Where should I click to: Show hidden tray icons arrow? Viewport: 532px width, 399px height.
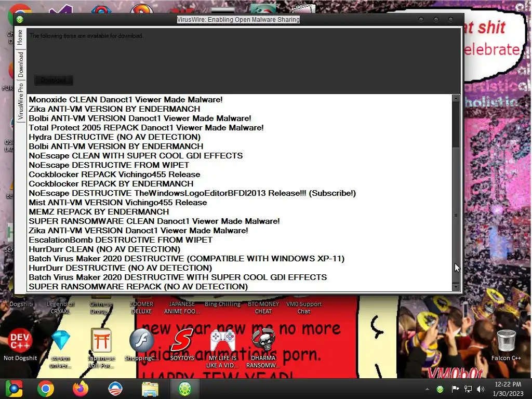pyautogui.click(x=427, y=389)
